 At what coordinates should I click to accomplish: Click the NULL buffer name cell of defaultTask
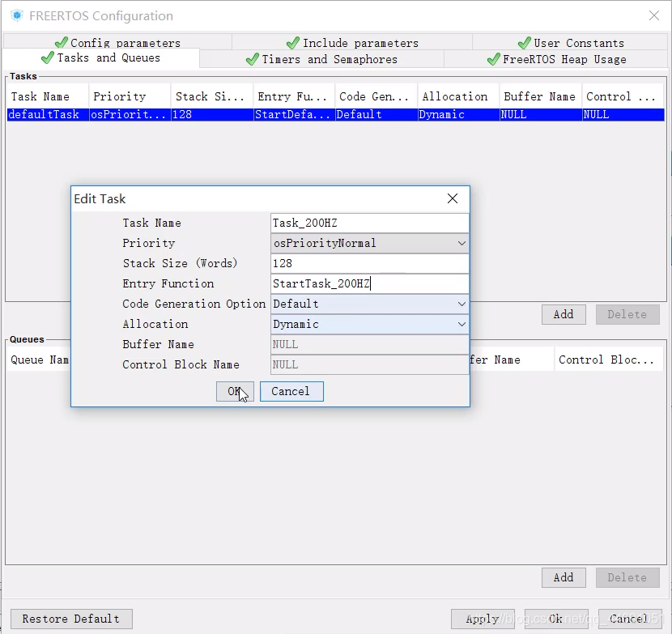(x=540, y=114)
